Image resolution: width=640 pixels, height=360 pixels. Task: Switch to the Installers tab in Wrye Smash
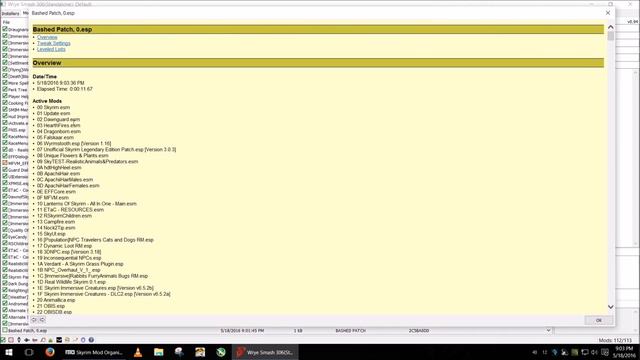[x=10, y=13]
